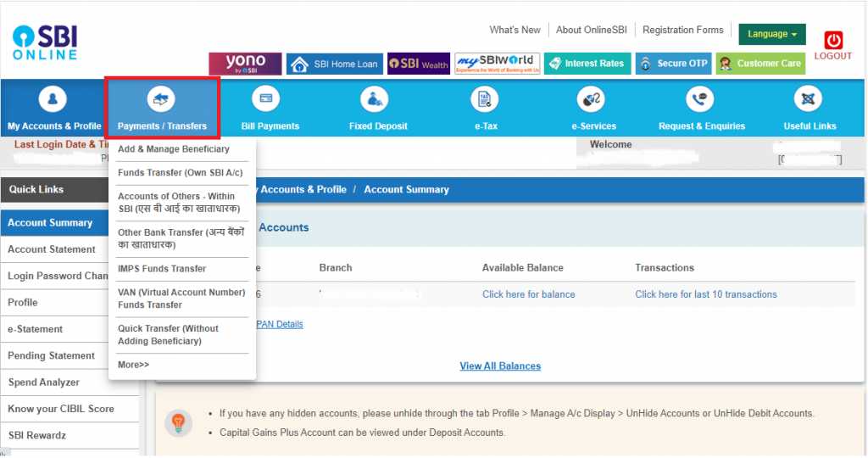
Task: Choose Quick Transfer (Without Adding Beneficiary)
Action: click(x=168, y=334)
